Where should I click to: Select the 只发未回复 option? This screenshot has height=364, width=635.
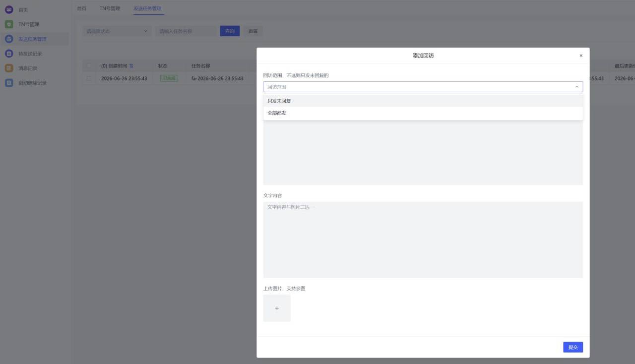[x=423, y=101]
